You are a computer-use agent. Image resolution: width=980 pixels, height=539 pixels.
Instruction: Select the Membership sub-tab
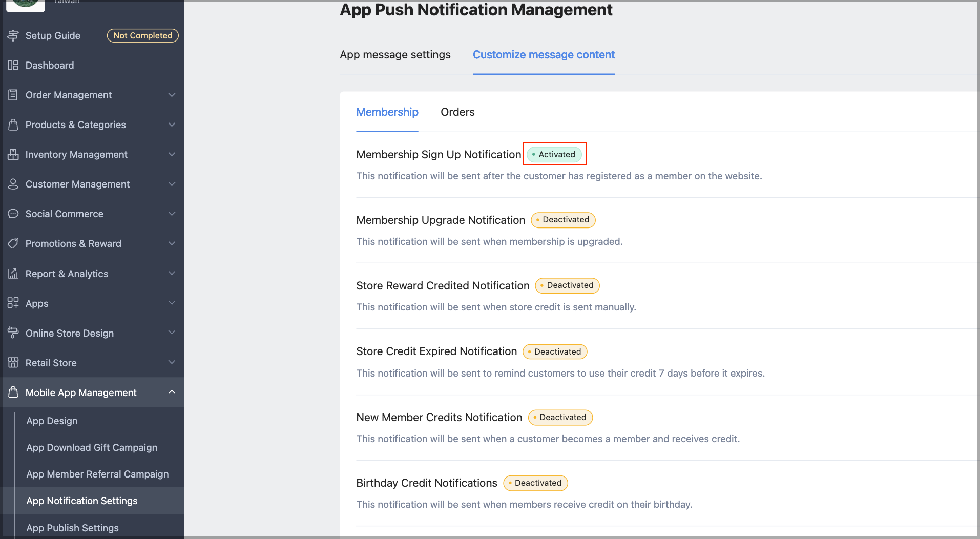point(387,112)
